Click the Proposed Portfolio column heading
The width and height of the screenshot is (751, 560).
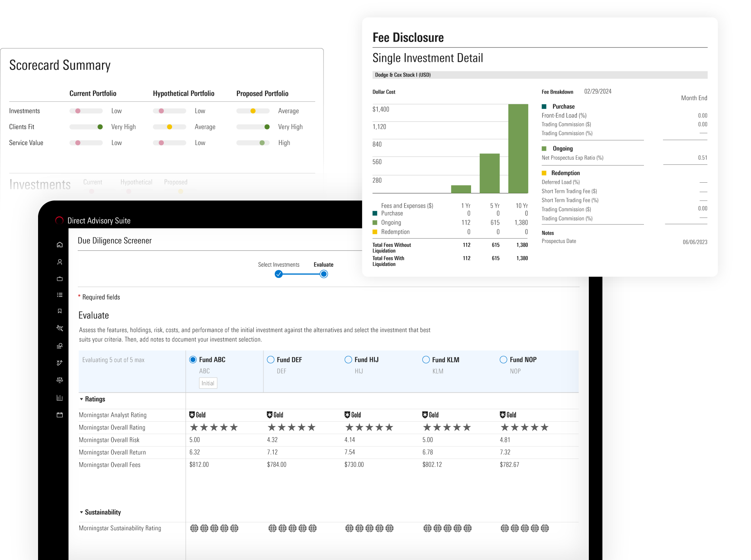point(262,94)
